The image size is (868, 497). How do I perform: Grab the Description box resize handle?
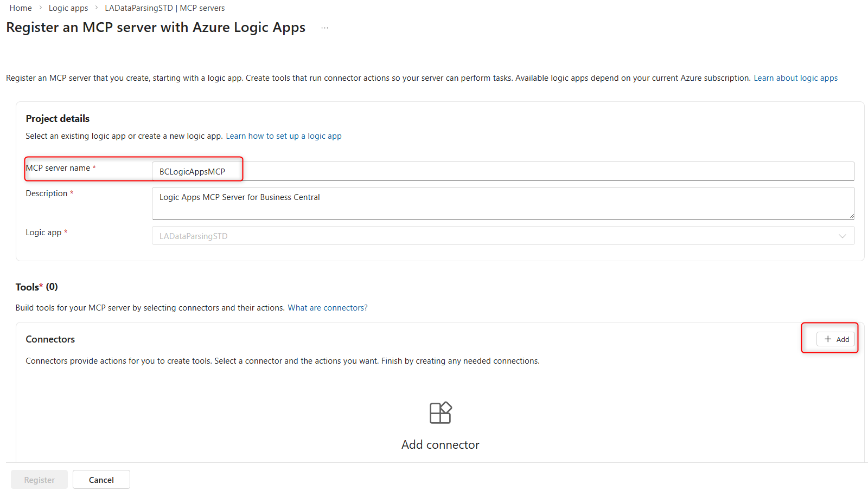click(x=851, y=216)
